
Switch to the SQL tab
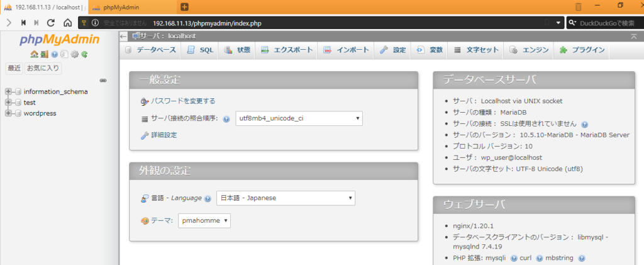(201, 50)
